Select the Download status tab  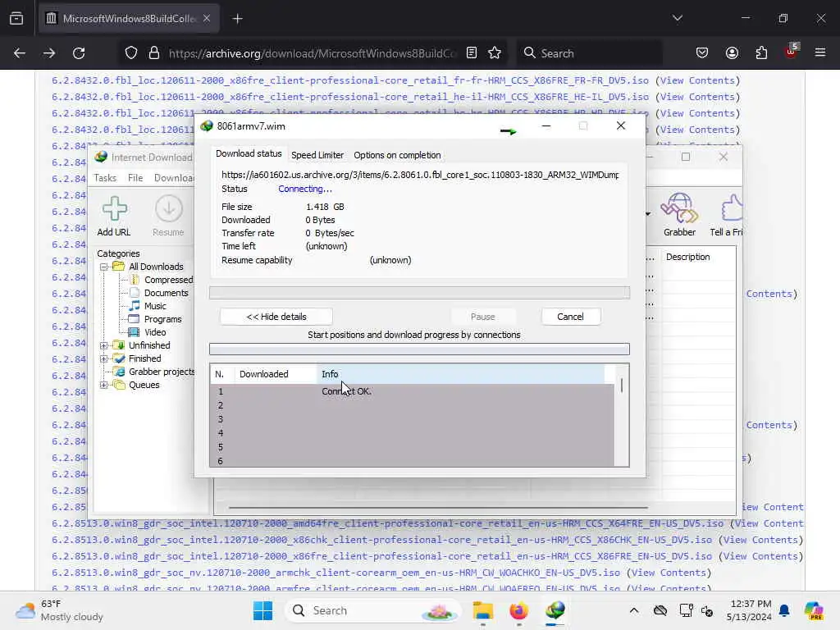pos(249,153)
